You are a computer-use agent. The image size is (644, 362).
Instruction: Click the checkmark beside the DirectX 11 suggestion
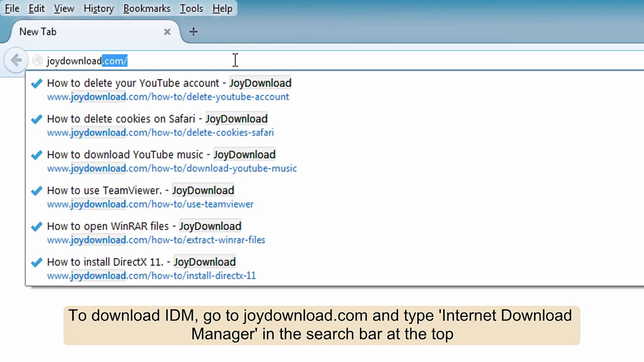[x=36, y=262]
